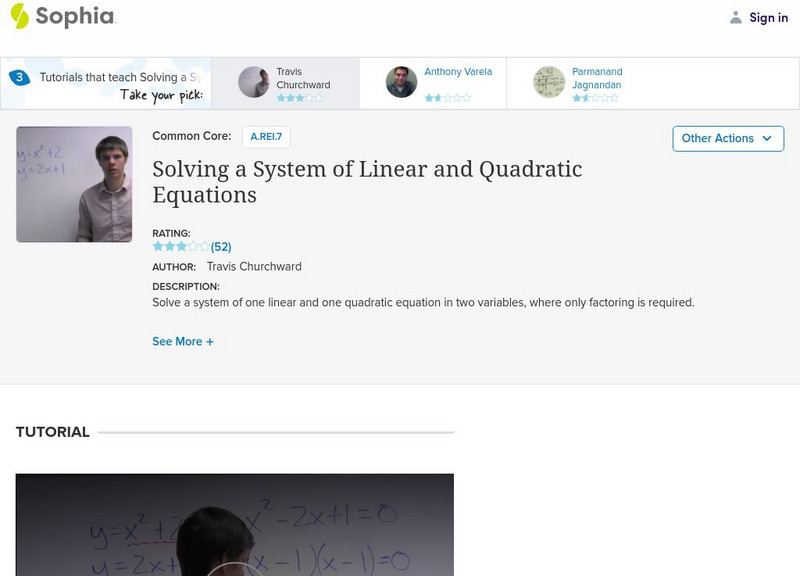Click the blue rating stars beside (52)

click(x=180, y=246)
